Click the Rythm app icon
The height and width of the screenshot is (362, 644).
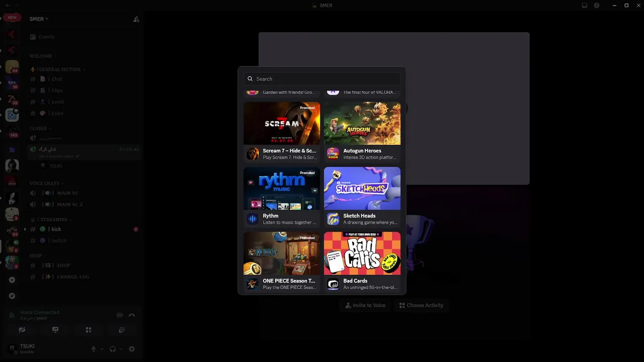pyautogui.click(x=253, y=219)
